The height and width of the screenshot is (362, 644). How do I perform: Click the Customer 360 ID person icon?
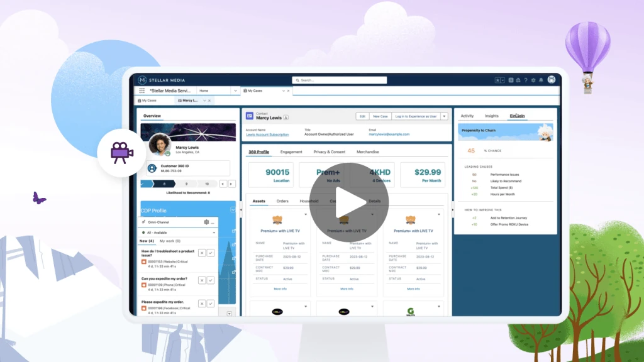click(x=152, y=168)
